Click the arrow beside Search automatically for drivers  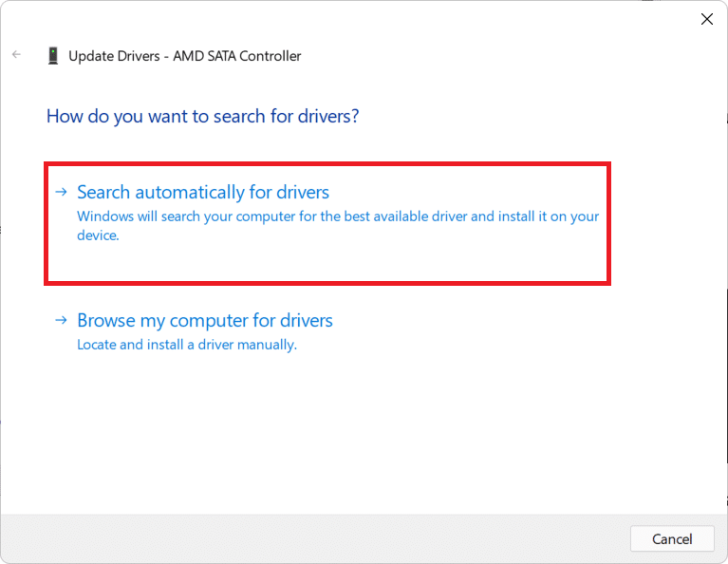tap(61, 192)
